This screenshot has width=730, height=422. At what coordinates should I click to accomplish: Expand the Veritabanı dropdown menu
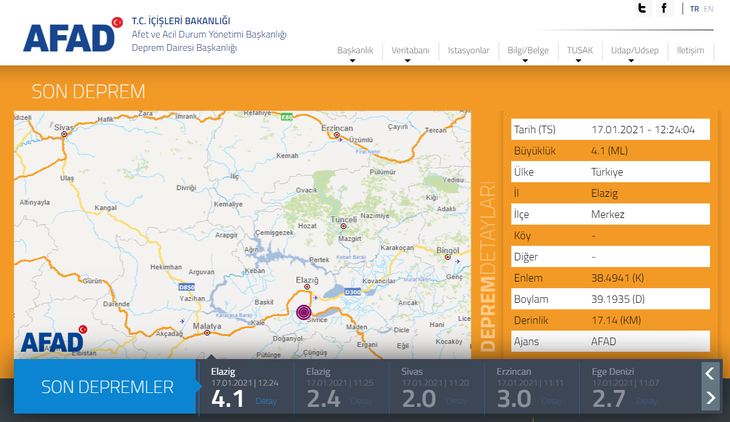point(410,50)
